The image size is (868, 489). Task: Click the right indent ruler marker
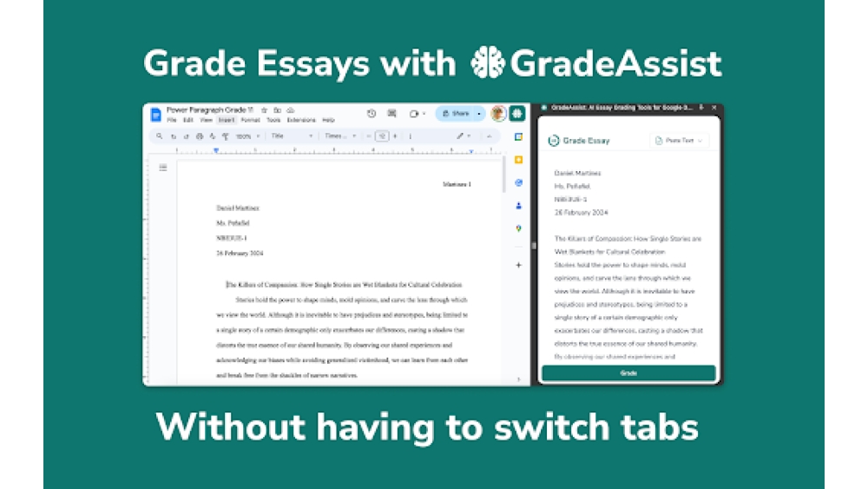(471, 150)
